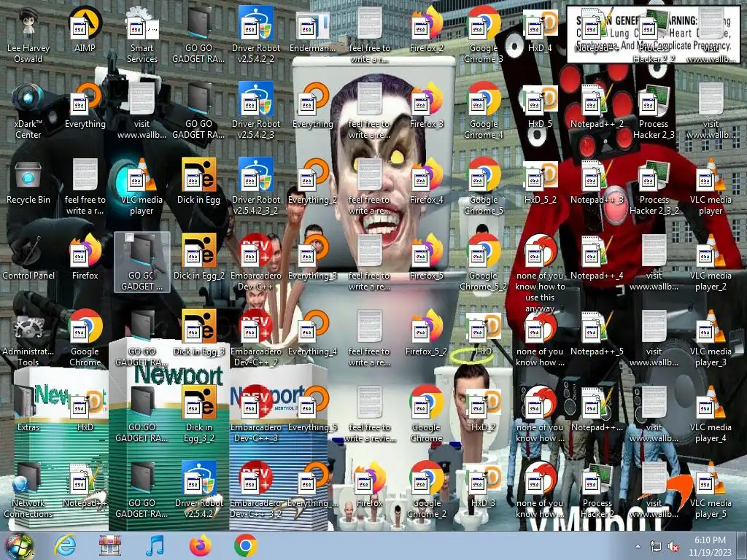Select the Embarcadero Dev-C++_2 shortcut
The image size is (747, 560).
pos(256,338)
